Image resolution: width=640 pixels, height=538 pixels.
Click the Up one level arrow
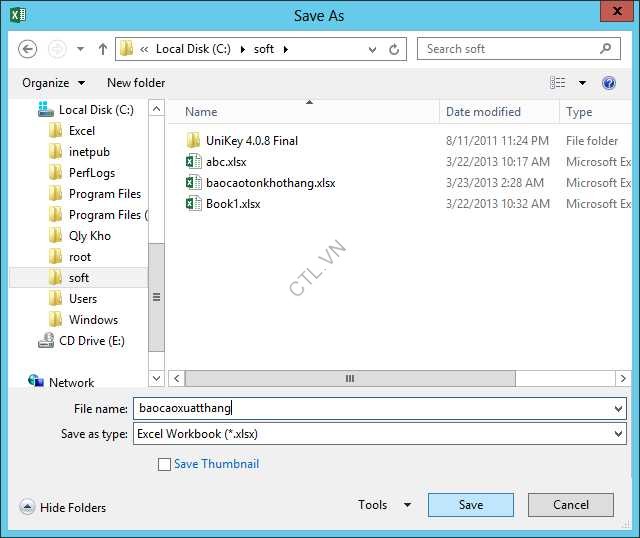click(102, 49)
